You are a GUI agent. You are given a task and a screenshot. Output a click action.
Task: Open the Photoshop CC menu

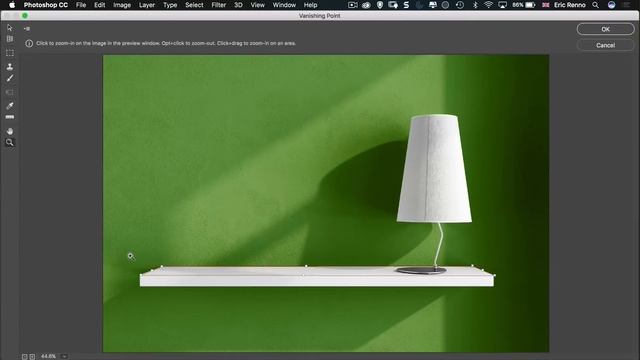click(x=45, y=5)
